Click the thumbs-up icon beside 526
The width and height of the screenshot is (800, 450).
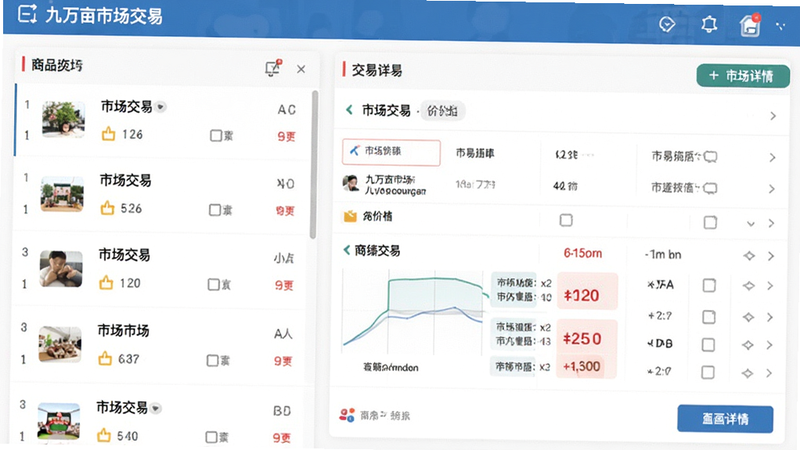(107, 208)
